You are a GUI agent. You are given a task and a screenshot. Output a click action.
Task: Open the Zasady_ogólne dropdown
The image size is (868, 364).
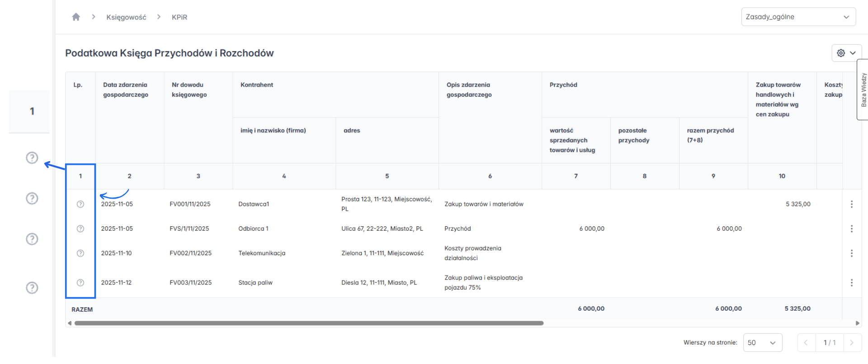(x=798, y=17)
